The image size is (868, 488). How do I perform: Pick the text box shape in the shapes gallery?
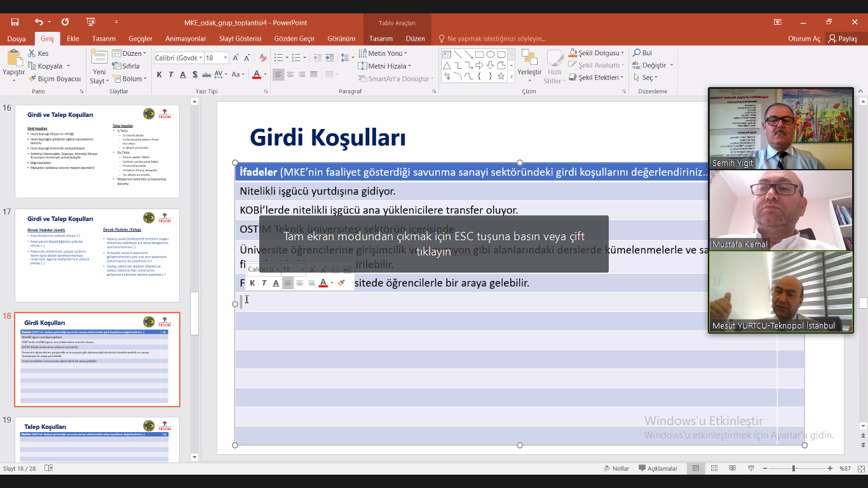point(447,55)
